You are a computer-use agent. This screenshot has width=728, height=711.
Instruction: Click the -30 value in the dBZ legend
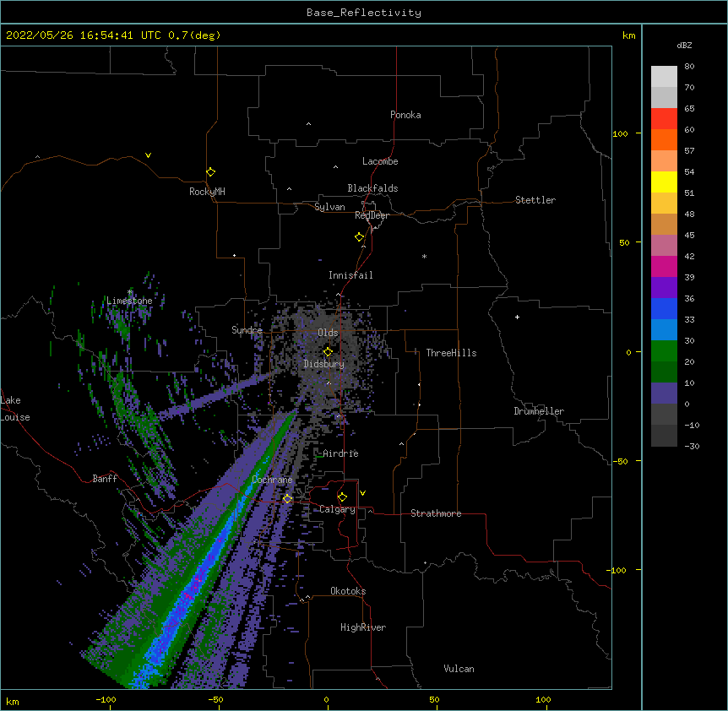[x=692, y=446]
